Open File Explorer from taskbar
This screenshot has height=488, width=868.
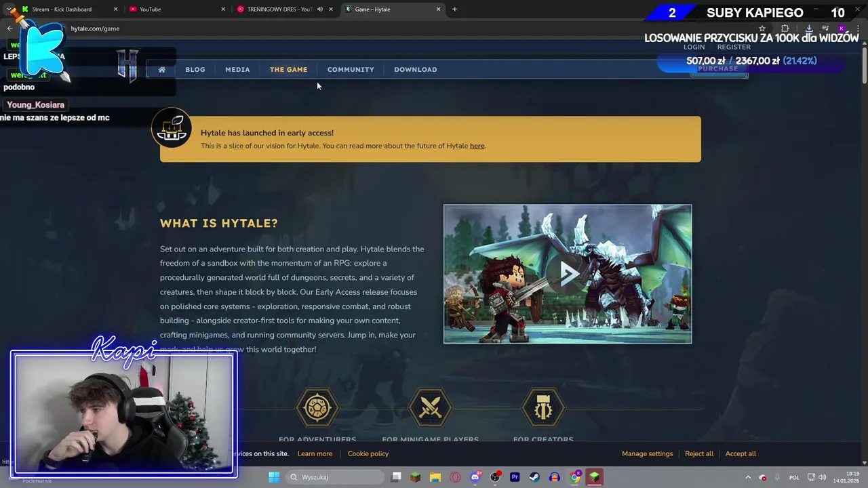tap(435, 477)
